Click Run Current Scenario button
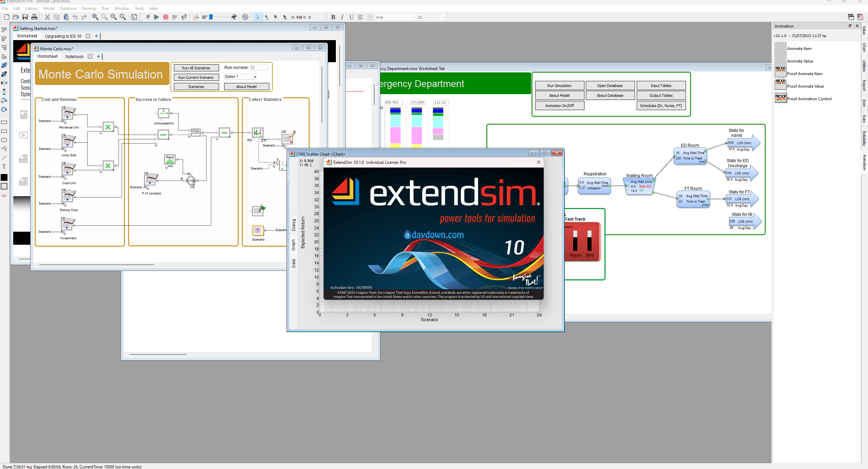Viewport: 868px width, 469px height. pyautogui.click(x=196, y=77)
